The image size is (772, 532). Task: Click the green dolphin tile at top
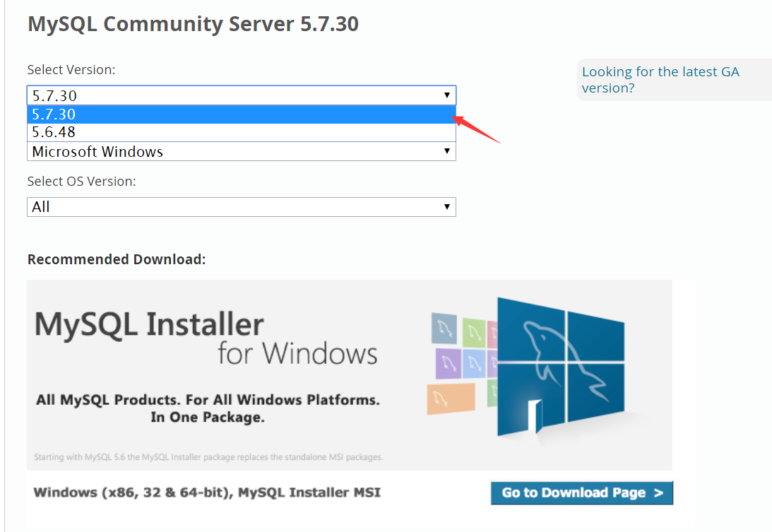(x=474, y=333)
